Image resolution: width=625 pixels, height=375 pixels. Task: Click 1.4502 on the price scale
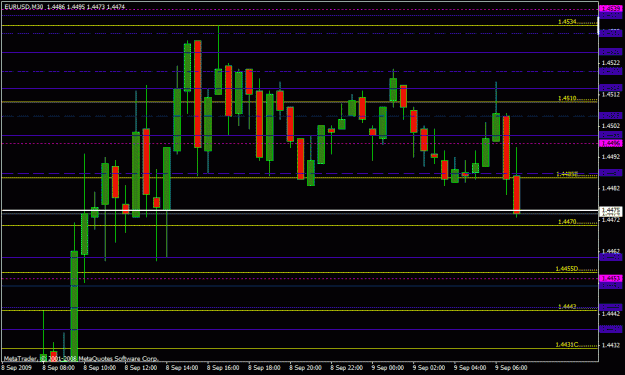tap(610, 126)
